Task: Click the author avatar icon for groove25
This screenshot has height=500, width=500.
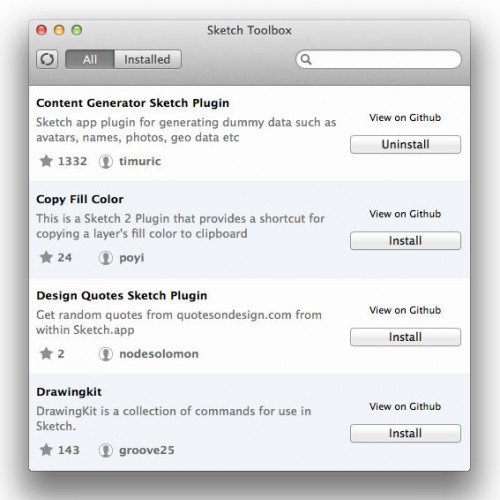Action: (x=106, y=450)
